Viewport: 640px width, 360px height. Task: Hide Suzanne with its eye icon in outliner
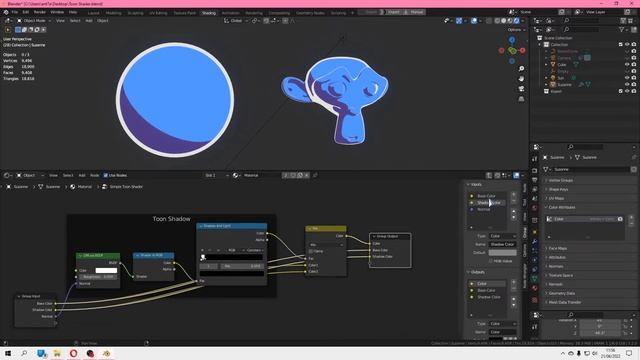pyautogui.click(x=627, y=84)
